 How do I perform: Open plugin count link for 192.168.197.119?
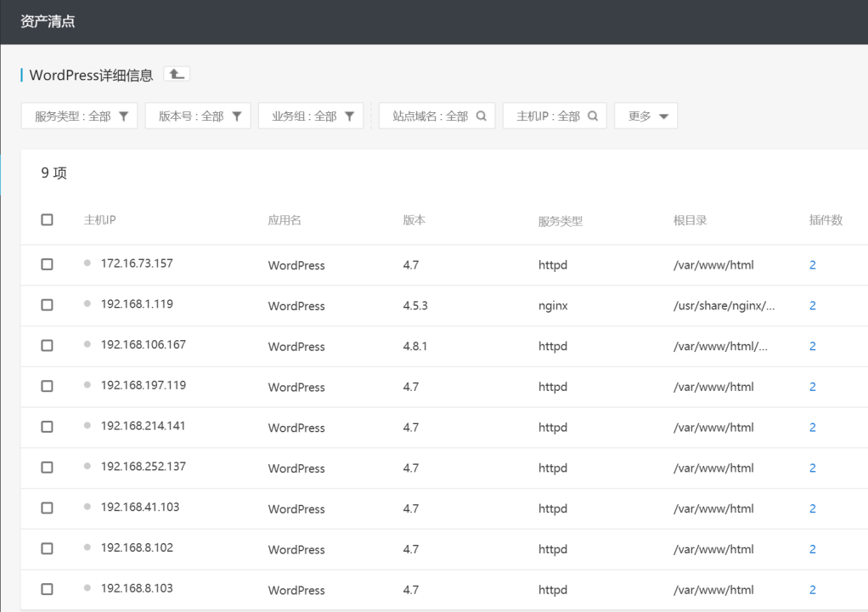tap(812, 387)
